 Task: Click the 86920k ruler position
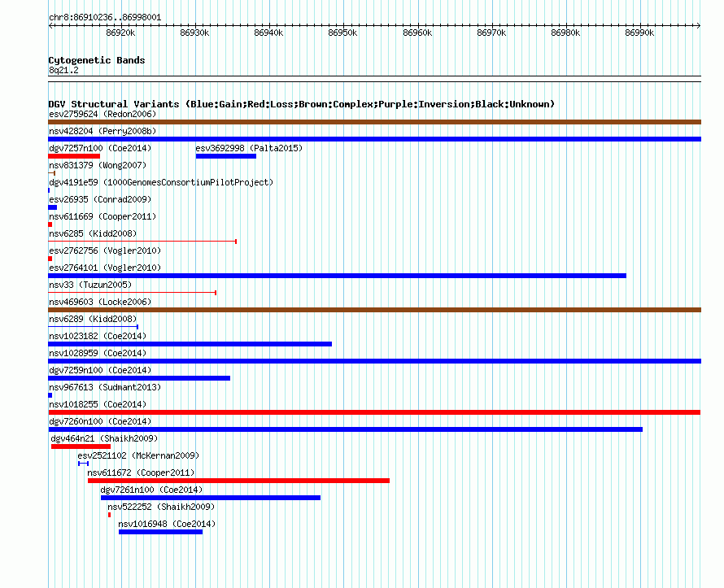click(120, 33)
